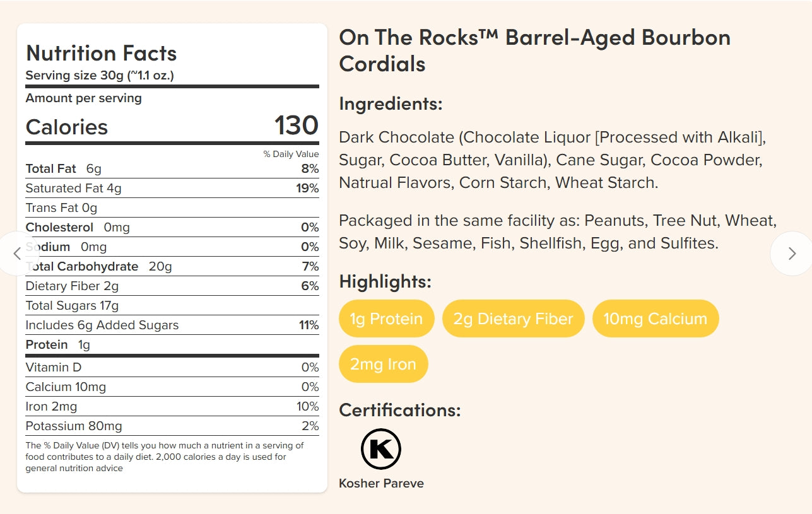This screenshot has height=514, width=812.
Task: Click the Packaged in the same facility text
Action: 557,231
